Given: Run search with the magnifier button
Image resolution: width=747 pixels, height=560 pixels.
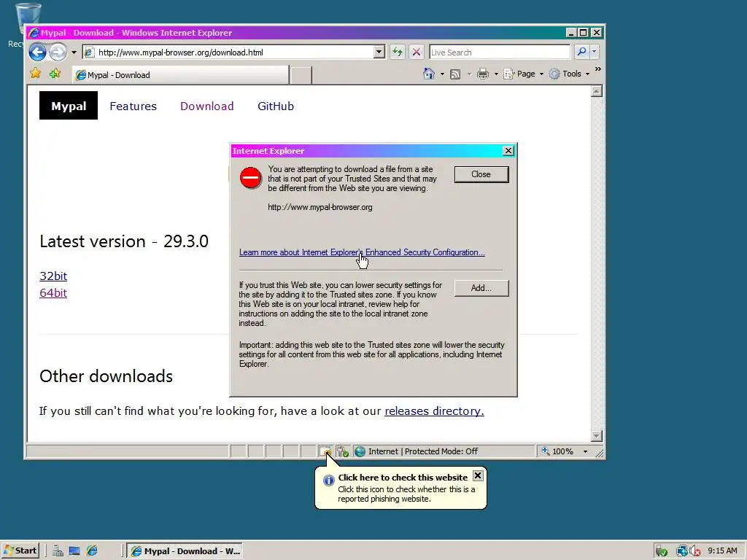Looking at the screenshot, I should point(581,52).
